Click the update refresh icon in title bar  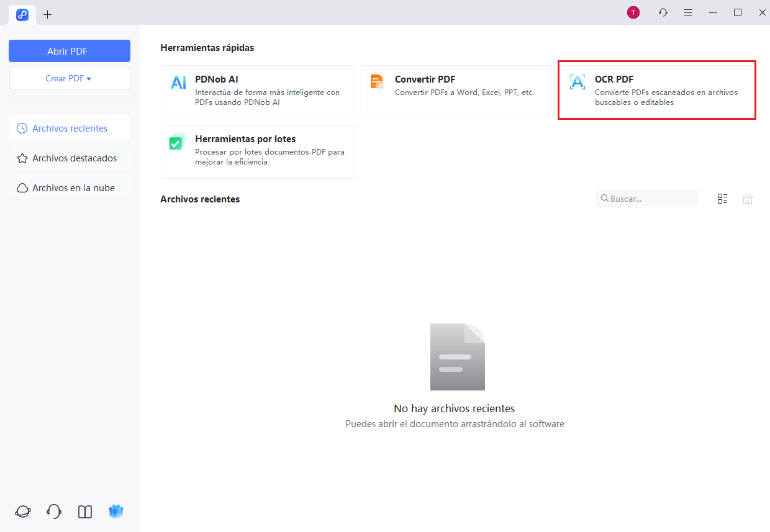(x=663, y=12)
